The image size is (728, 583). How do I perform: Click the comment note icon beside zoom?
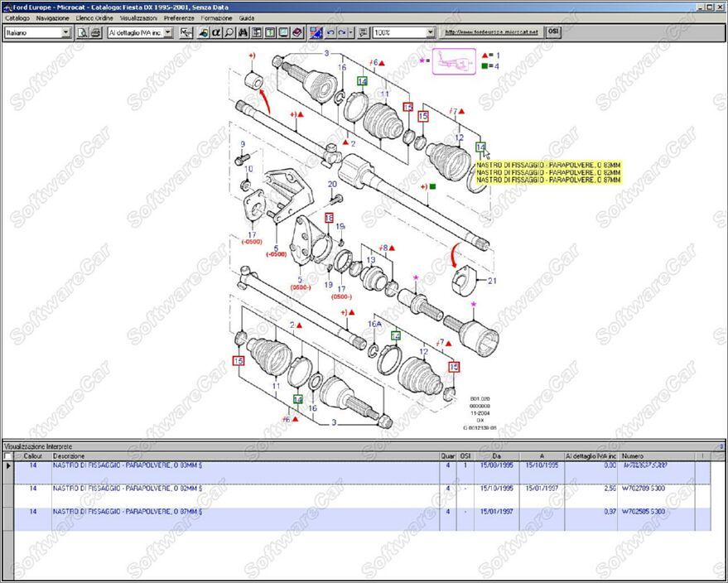point(363,32)
